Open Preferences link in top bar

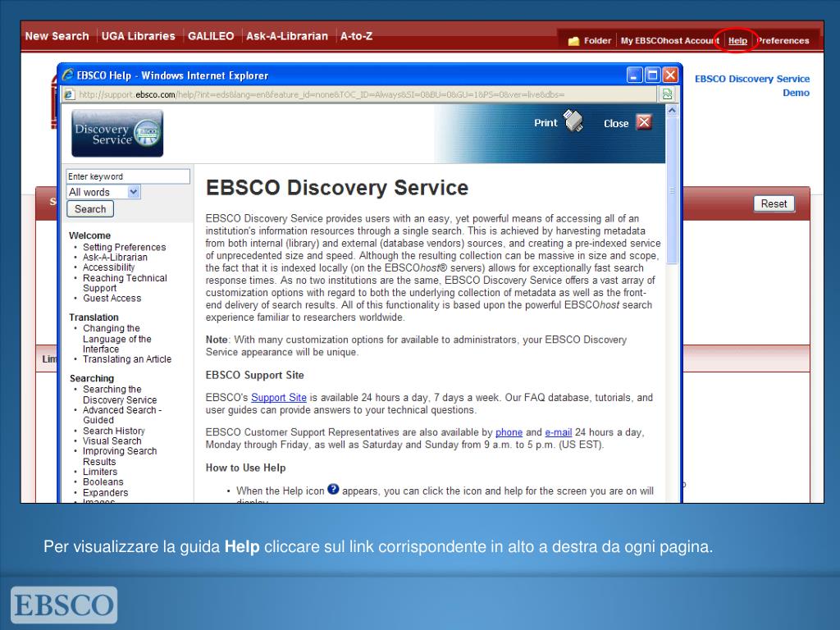(783, 41)
